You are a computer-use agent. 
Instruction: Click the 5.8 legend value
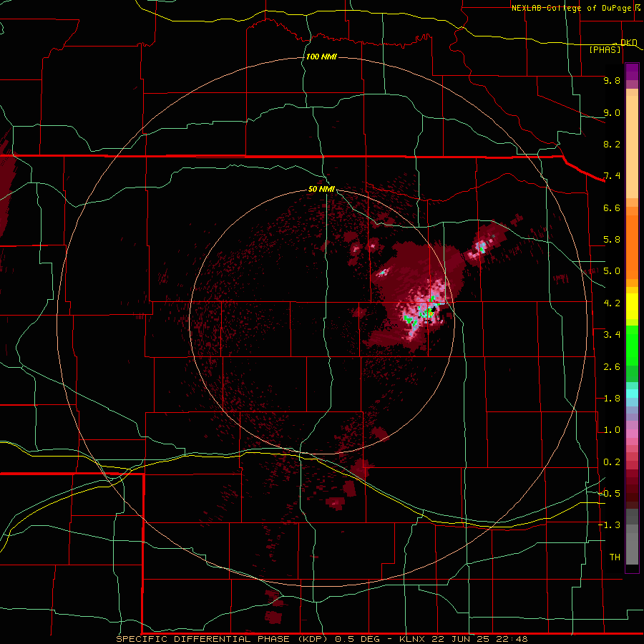[612, 240]
